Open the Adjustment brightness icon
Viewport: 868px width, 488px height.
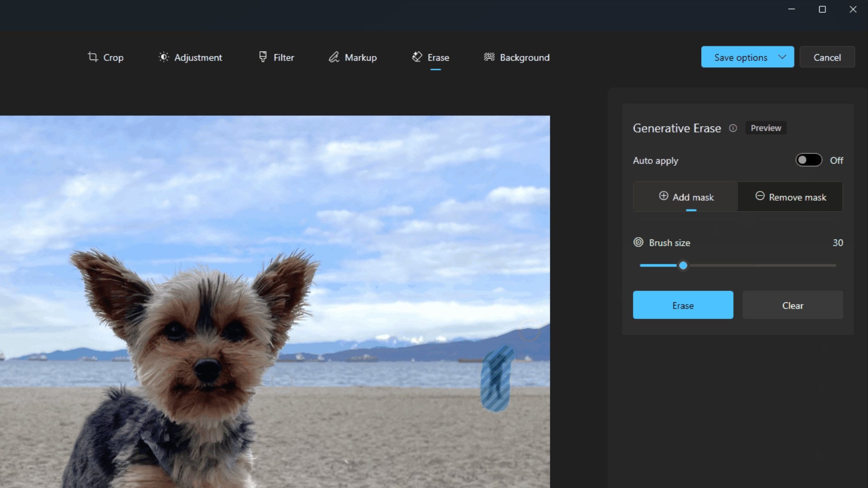(x=164, y=57)
